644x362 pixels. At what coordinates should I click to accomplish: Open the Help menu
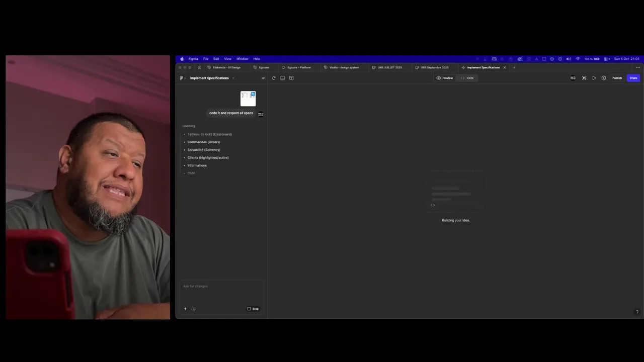257,59
